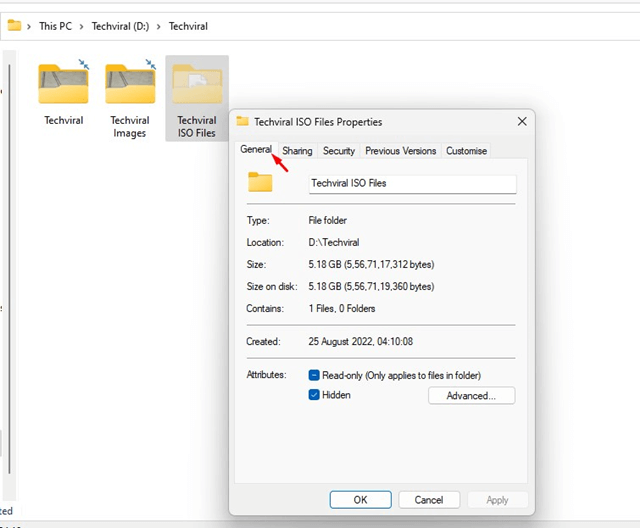Screen dimensions: 640x528
Task: Uncheck the Hidden attribute checkbox
Action: click(x=314, y=395)
